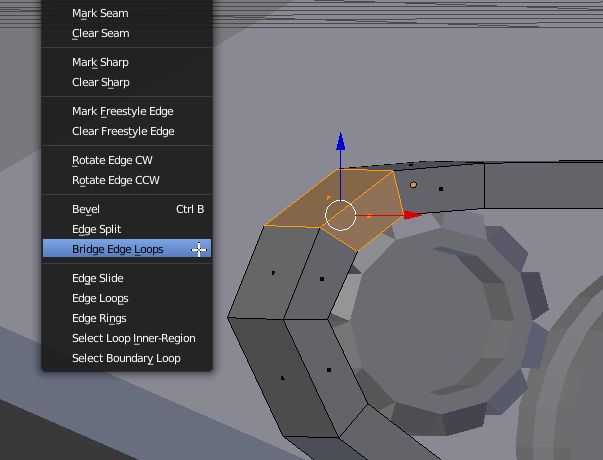The width and height of the screenshot is (603, 460).
Task: Pick Rotate Edge CCW
Action: (x=127, y=180)
